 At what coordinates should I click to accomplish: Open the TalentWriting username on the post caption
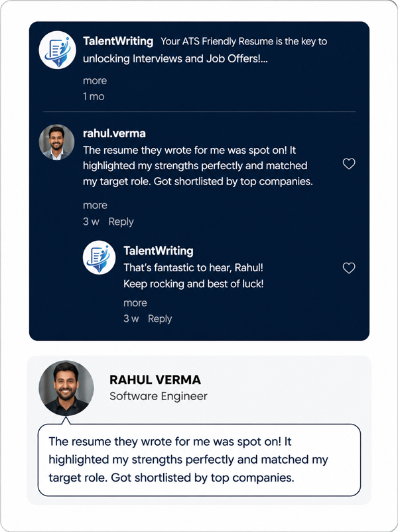(118, 41)
